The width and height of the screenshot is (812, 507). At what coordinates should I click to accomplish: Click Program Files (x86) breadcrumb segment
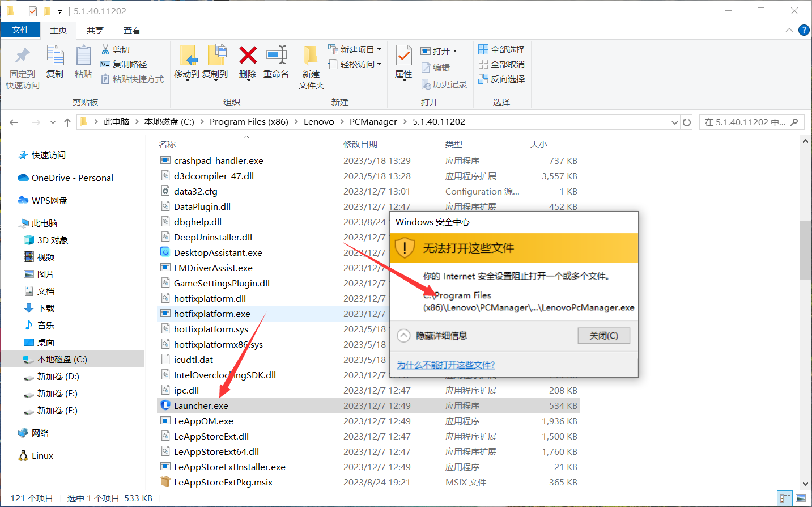pos(249,122)
